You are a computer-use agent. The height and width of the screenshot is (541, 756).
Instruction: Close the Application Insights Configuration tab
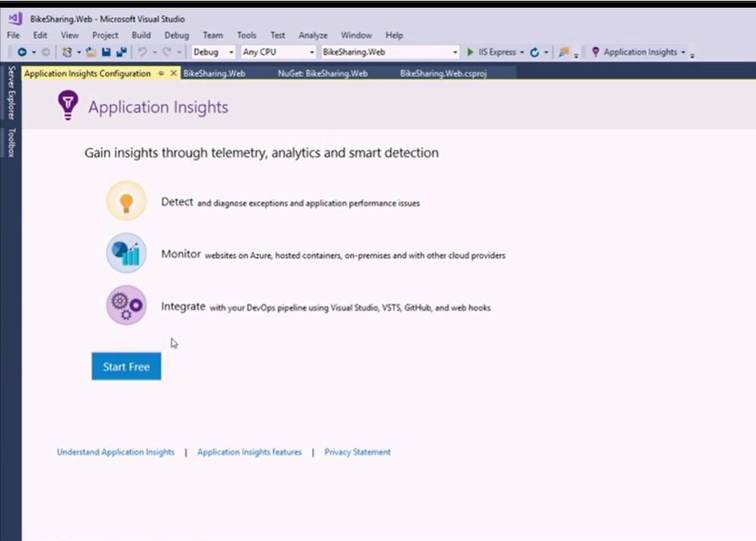coord(174,73)
